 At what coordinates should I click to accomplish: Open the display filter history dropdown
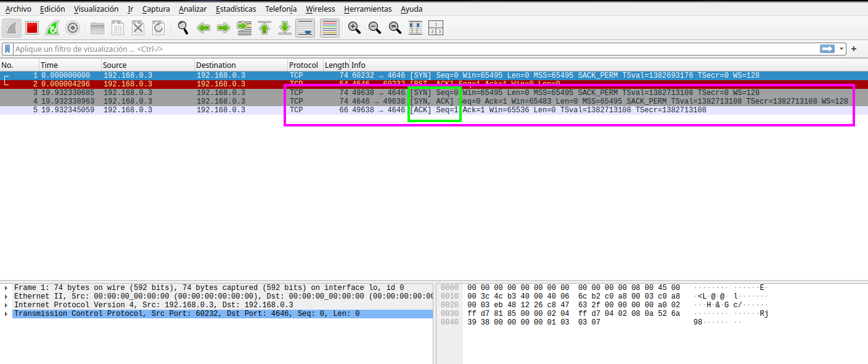[x=841, y=49]
